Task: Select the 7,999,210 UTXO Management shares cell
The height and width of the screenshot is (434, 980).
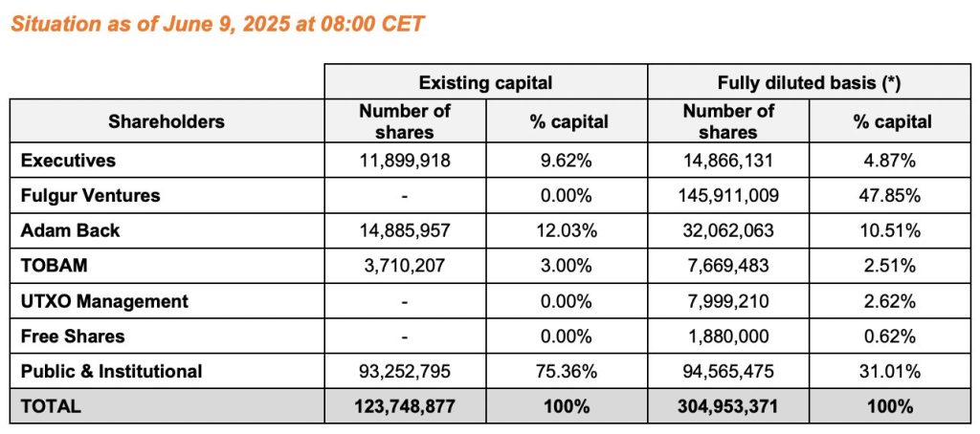Action: coord(728,301)
